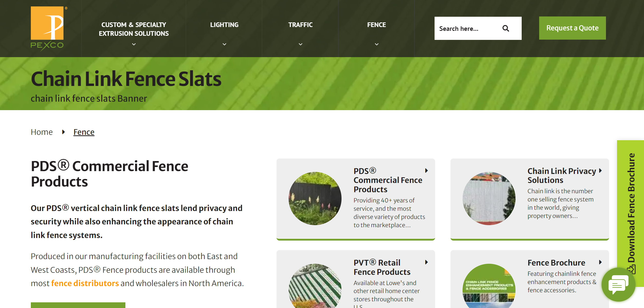Click arrow icon on Chain Link Privacy card
Screen dimensions: 644x308
600,171
